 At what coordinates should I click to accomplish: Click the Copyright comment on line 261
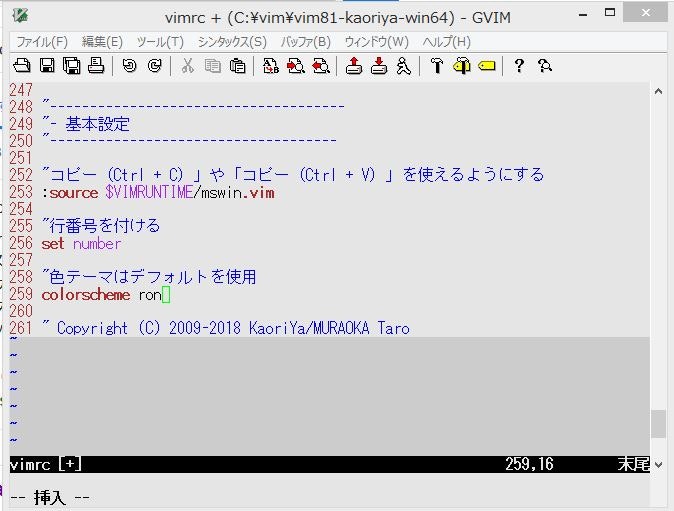(x=226, y=328)
